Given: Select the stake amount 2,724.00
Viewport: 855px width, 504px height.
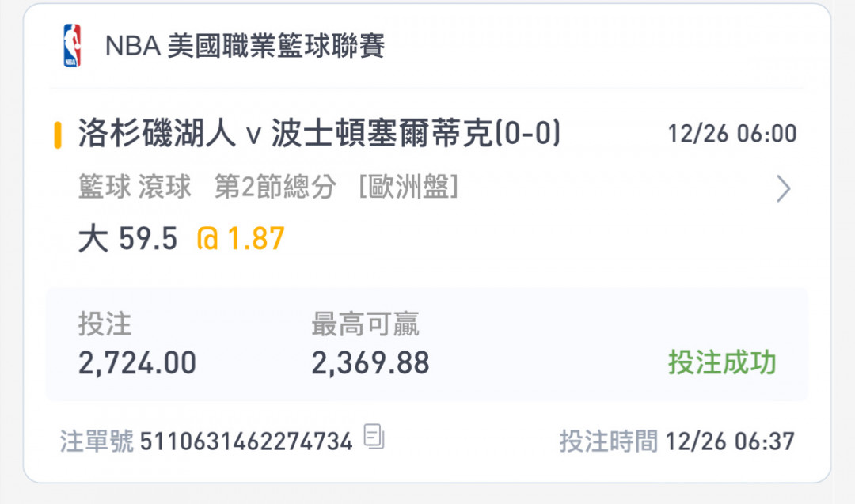Looking at the screenshot, I should 138,363.
